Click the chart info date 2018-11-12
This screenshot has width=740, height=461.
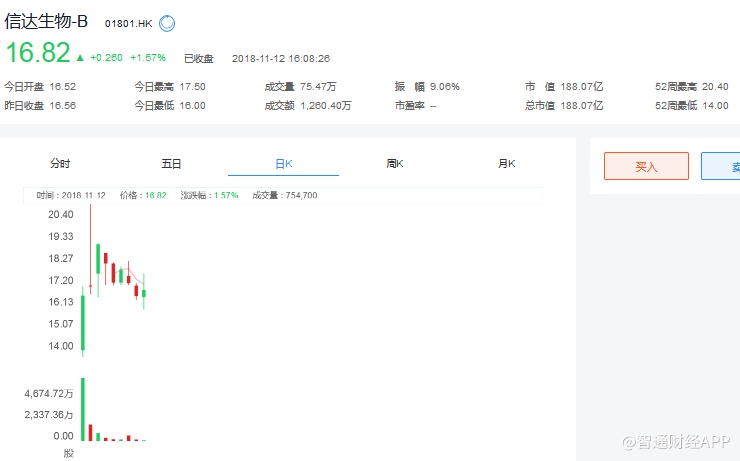pos(84,195)
